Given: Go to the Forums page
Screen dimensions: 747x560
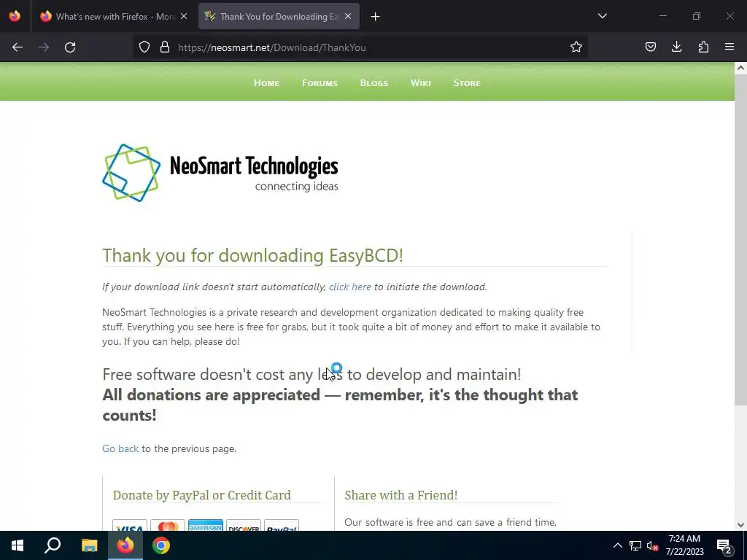Looking at the screenshot, I should pyautogui.click(x=320, y=83).
